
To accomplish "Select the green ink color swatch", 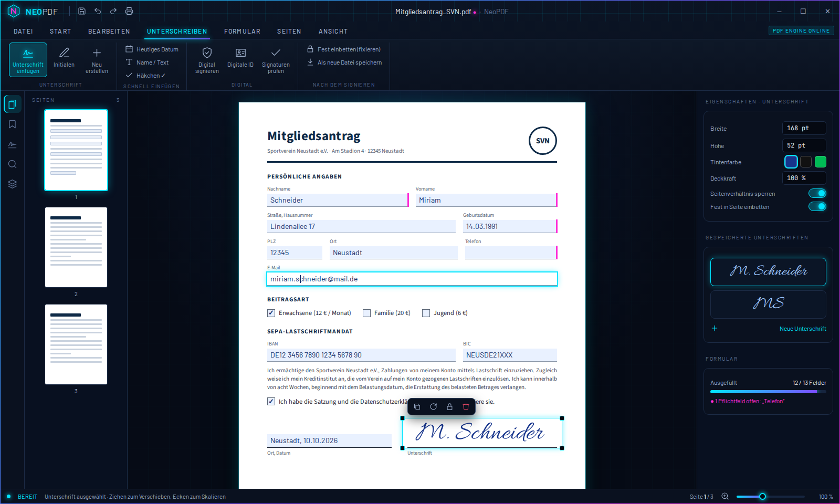I will (821, 162).
